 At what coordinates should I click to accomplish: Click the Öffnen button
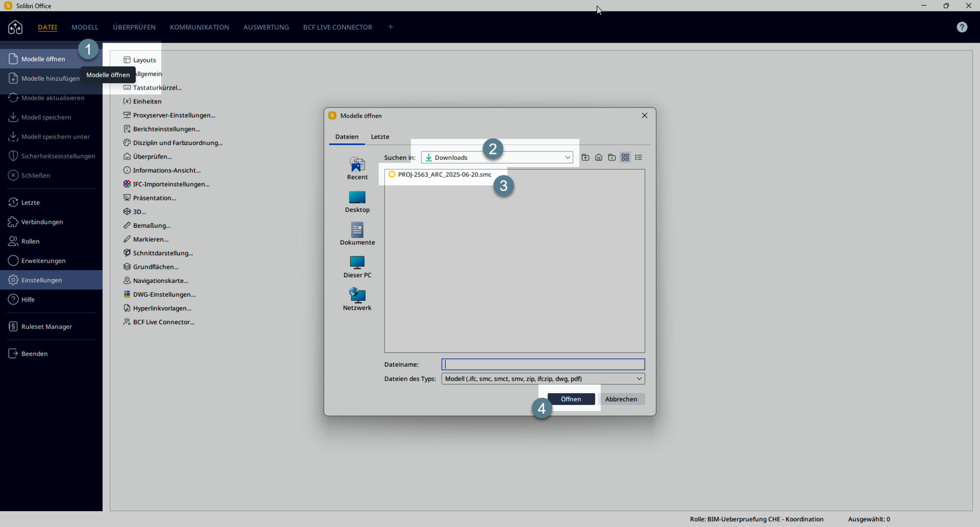pos(571,399)
